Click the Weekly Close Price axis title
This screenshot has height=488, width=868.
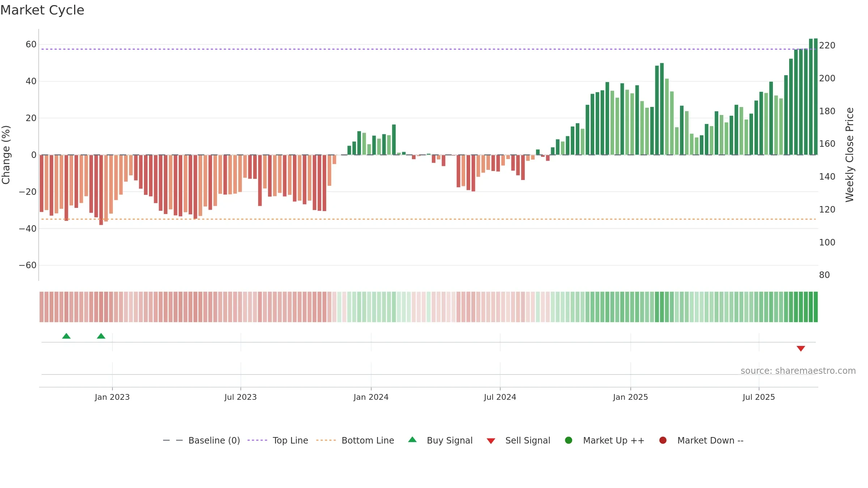coord(850,155)
